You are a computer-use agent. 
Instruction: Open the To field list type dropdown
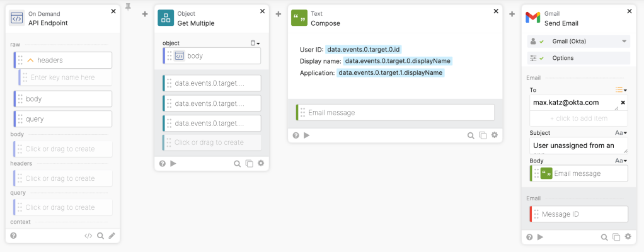point(621,90)
